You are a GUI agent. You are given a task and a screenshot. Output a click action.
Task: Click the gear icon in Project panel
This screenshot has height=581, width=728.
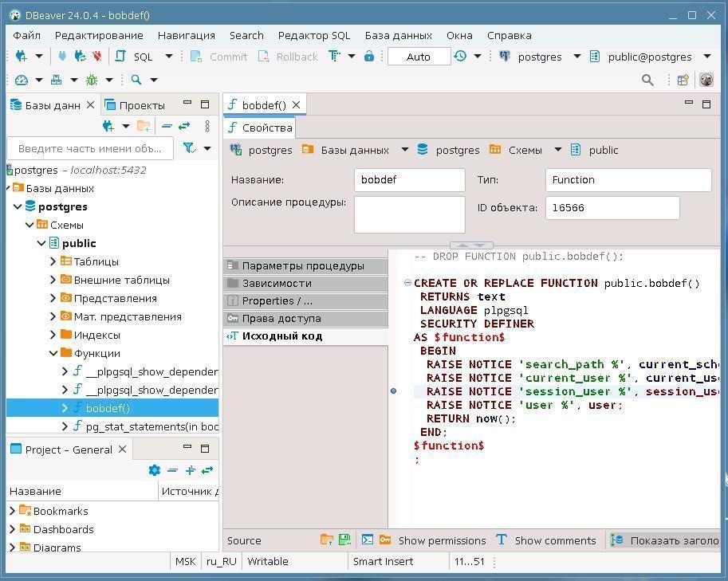(155, 470)
